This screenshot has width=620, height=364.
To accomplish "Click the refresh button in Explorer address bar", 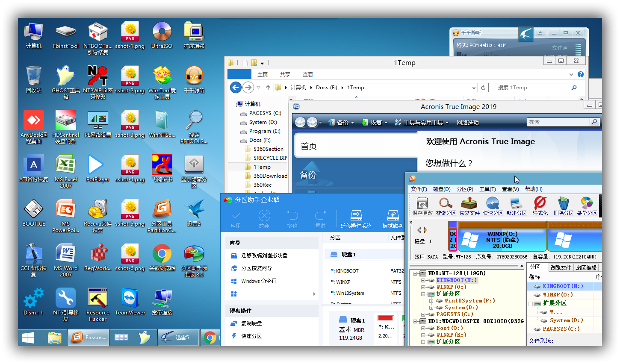I will coord(483,88).
